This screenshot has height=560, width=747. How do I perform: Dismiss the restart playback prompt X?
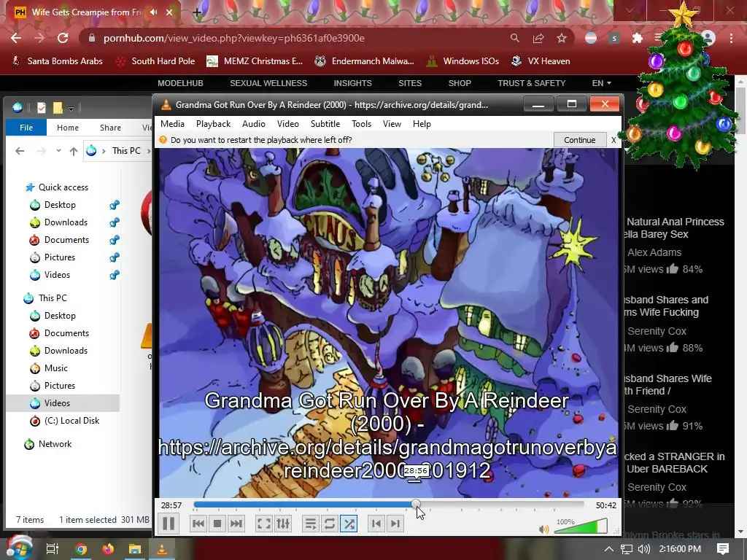614,140
